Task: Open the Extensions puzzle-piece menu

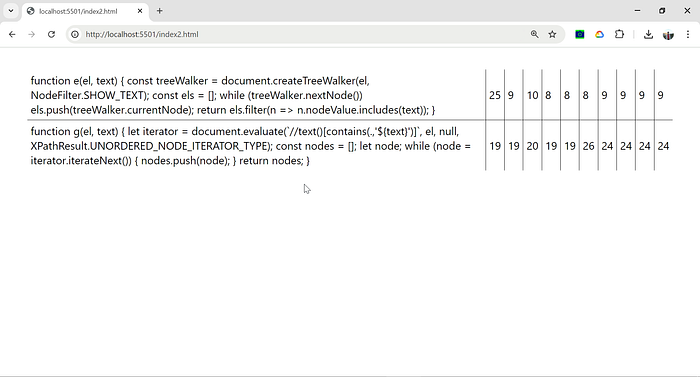Action: (x=619, y=34)
